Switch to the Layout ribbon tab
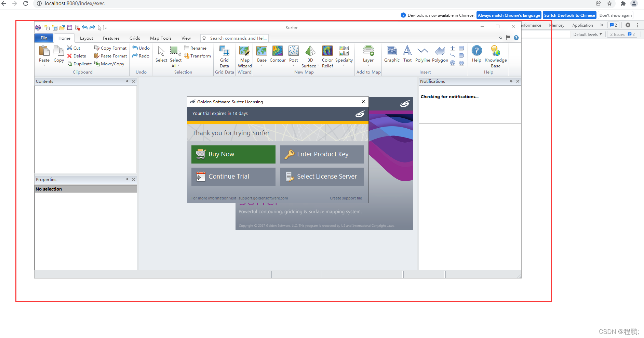This screenshot has width=644, height=338. (86, 38)
